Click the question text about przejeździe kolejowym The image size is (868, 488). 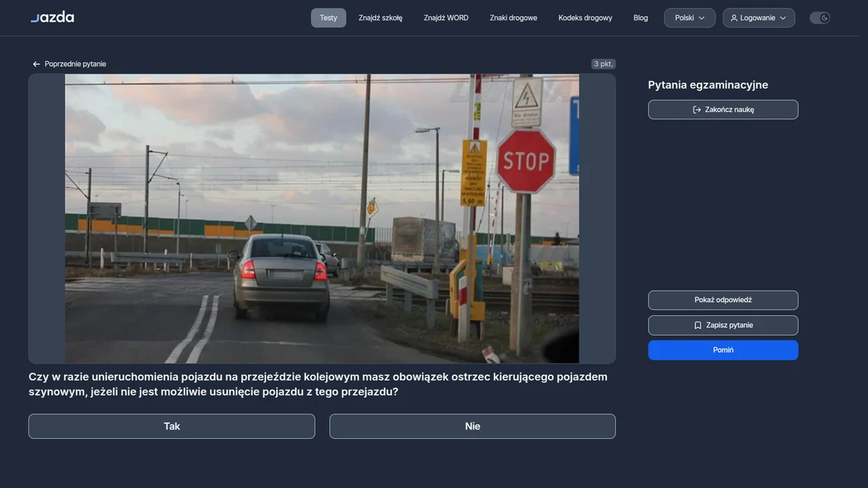[x=318, y=385]
